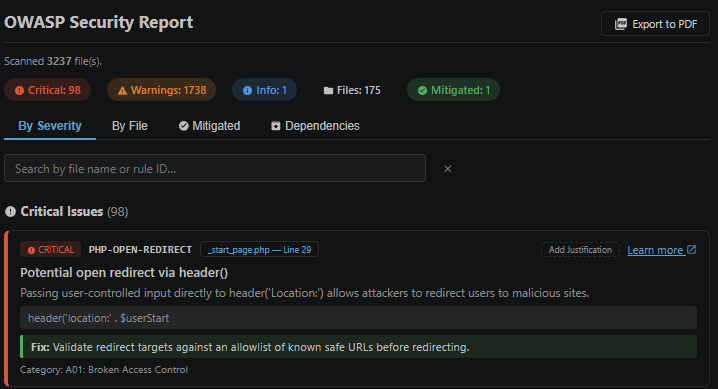Click the PDF icon in Export button

620,24
